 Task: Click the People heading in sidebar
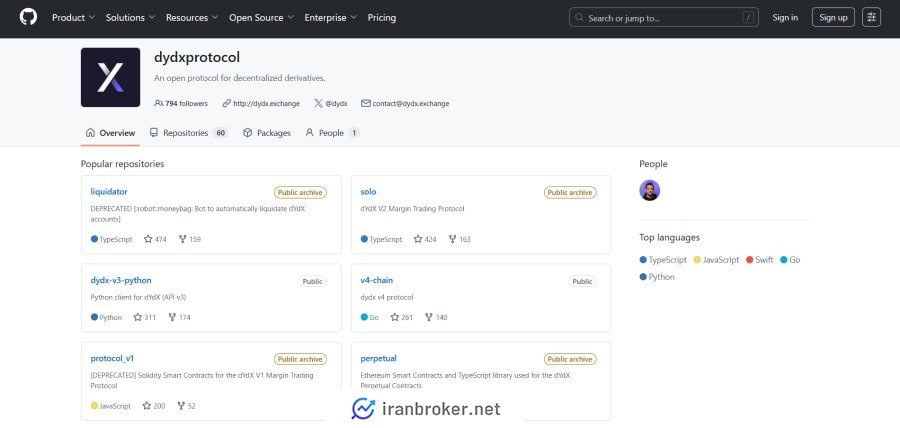[x=653, y=164]
